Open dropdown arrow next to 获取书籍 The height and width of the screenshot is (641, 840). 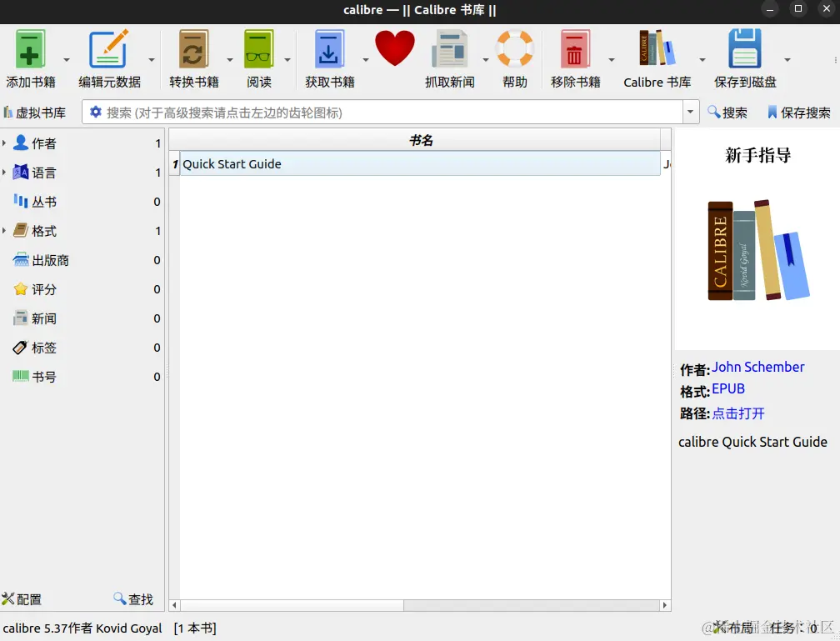(x=366, y=59)
